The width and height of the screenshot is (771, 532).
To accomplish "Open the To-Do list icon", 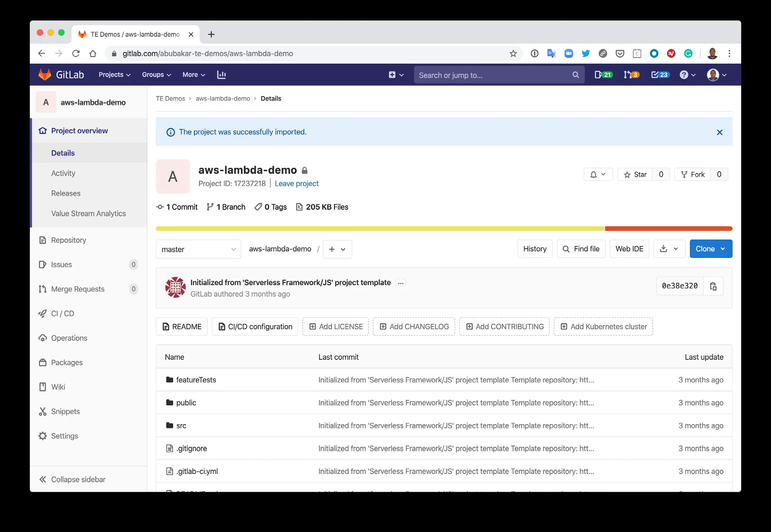I will 660,75.
